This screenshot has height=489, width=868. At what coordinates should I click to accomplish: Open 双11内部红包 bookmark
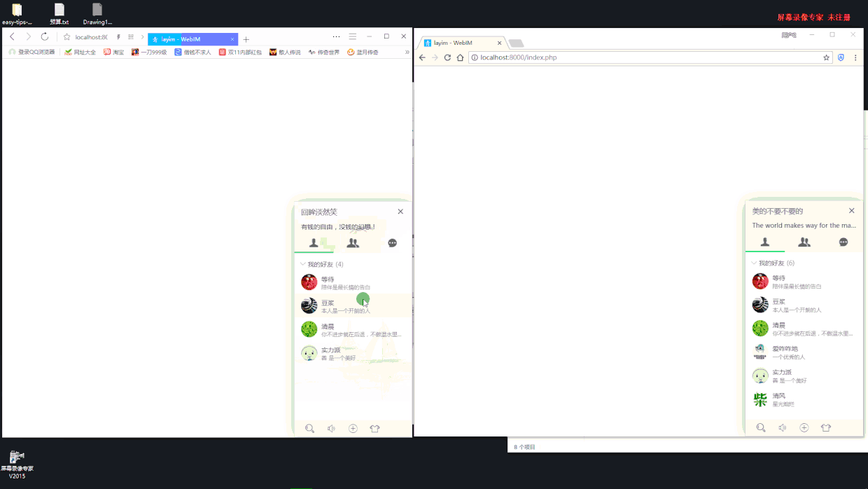click(x=240, y=53)
